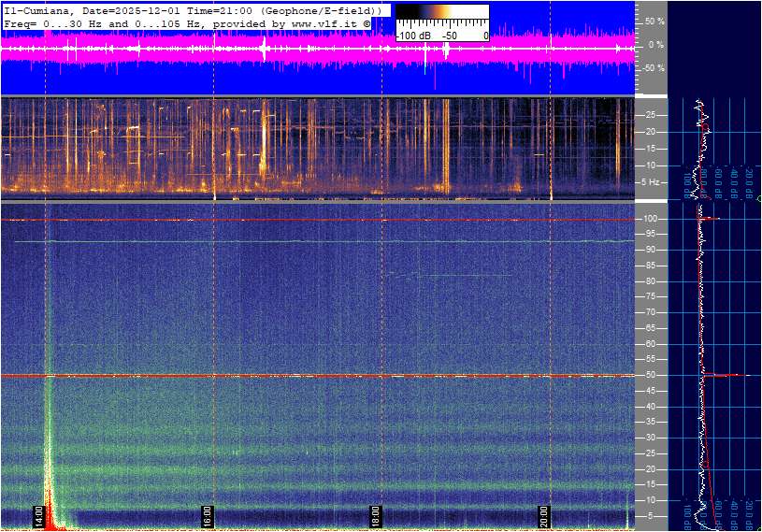762x532 pixels.
Task: Click the 16:00 time marker label
Action: coord(207,516)
